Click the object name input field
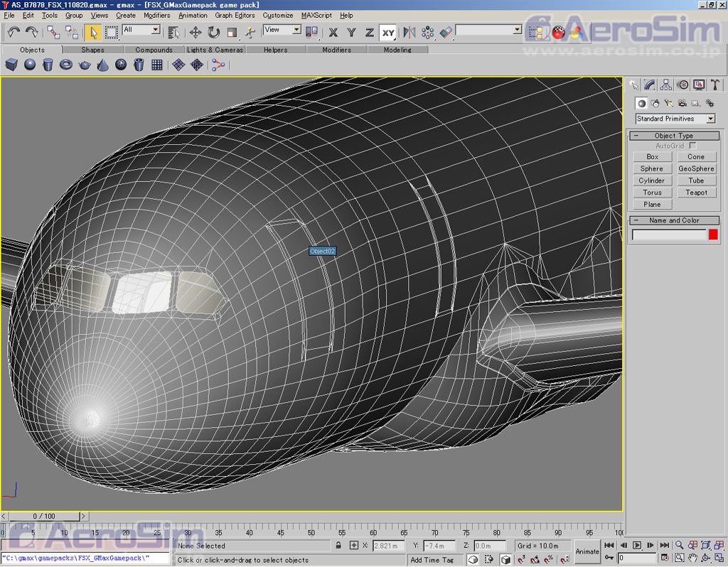The height and width of the screenshot is (567, 728). (x=667, y=234)
